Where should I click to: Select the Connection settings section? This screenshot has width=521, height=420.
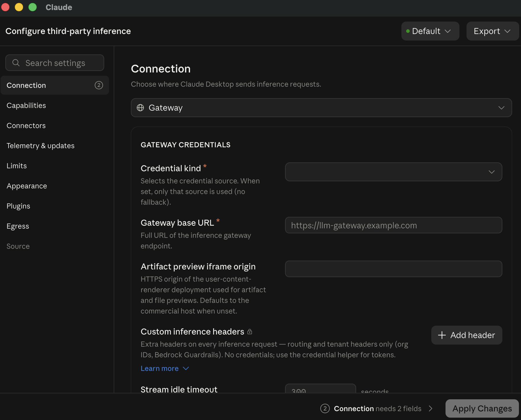55,85
